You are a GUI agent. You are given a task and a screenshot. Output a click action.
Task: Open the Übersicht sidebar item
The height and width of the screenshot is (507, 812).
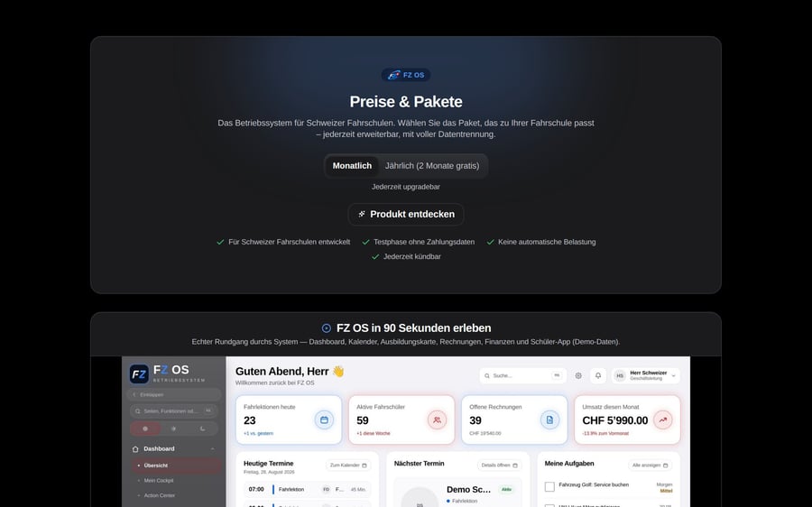pos(176,466)
